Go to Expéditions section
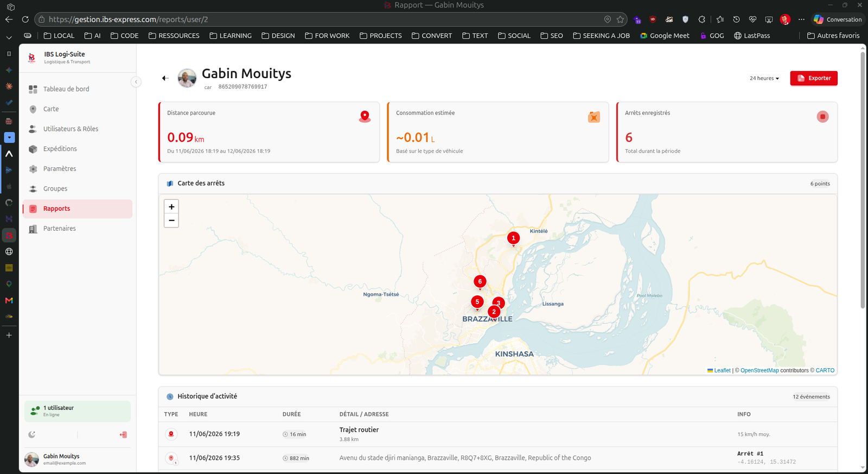This screenshot has width=868, height=474. pos(78,149)
